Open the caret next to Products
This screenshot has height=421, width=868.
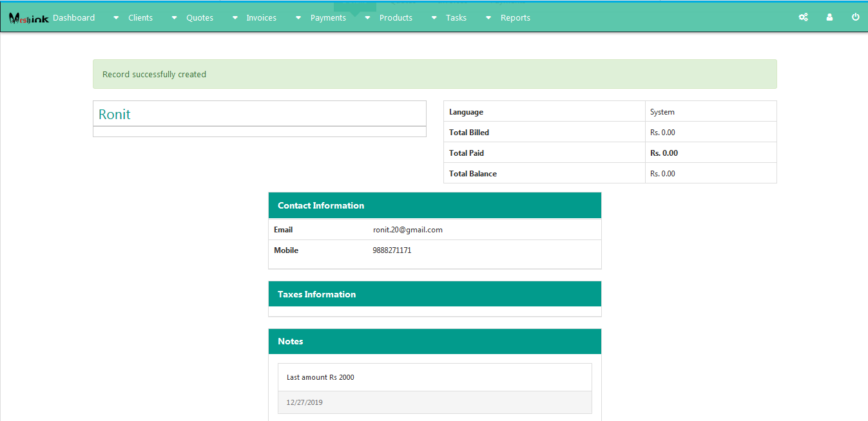(x=367, y=18)
